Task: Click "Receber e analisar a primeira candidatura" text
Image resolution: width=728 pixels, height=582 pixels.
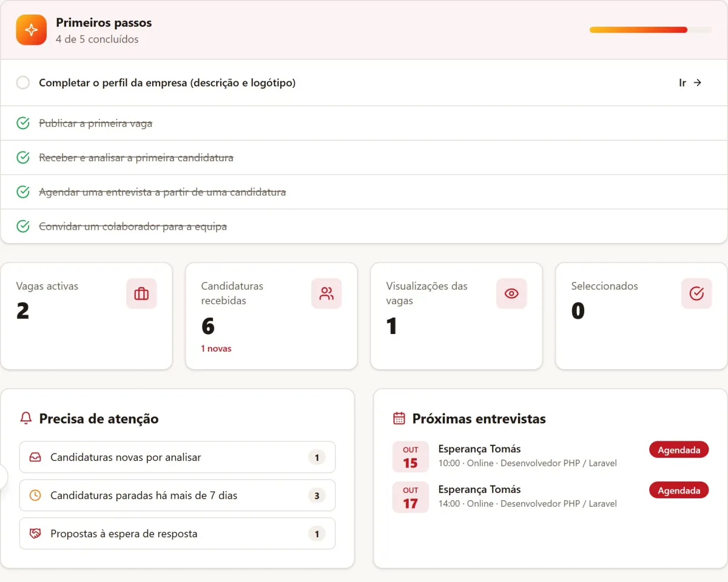Action: coord(136,158)
